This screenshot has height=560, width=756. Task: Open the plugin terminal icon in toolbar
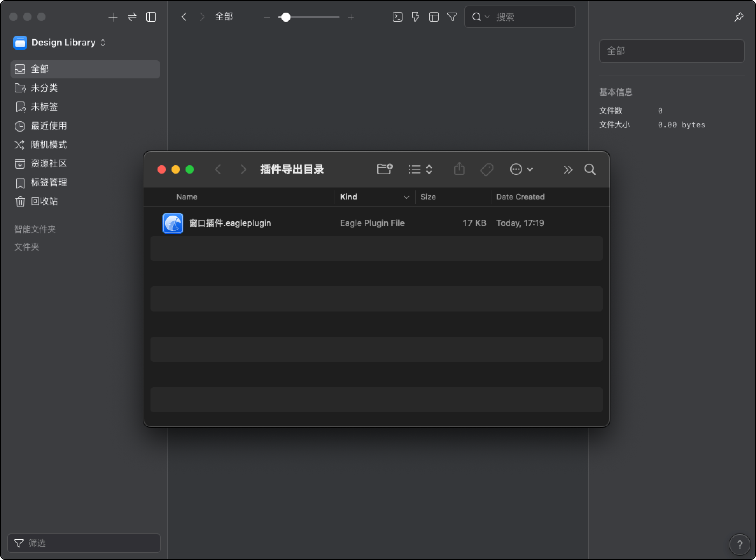point(398,17)
